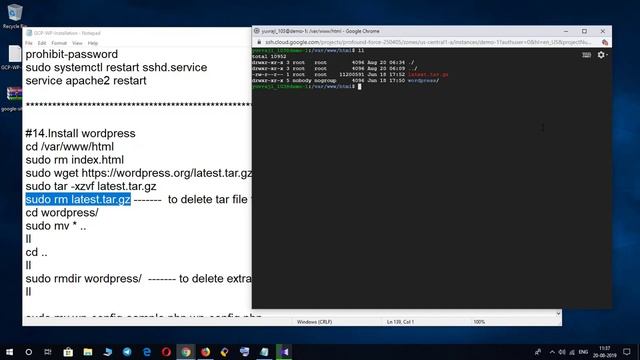
Task: Select the google archive desktop icon
Action: point(13,98)
